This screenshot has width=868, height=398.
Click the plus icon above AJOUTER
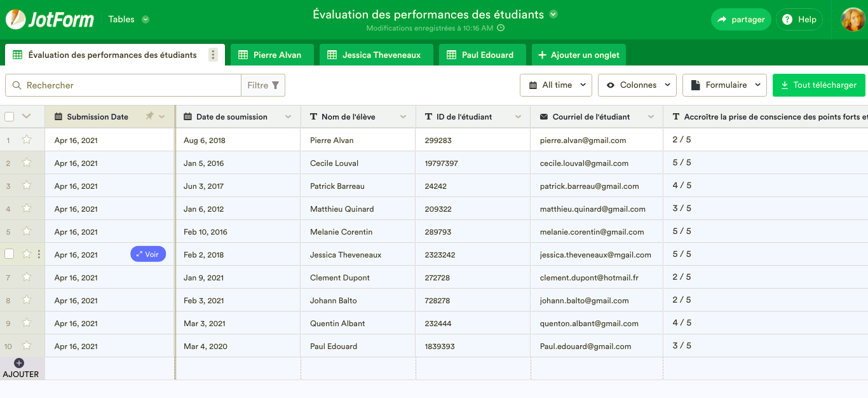[19, 363]
